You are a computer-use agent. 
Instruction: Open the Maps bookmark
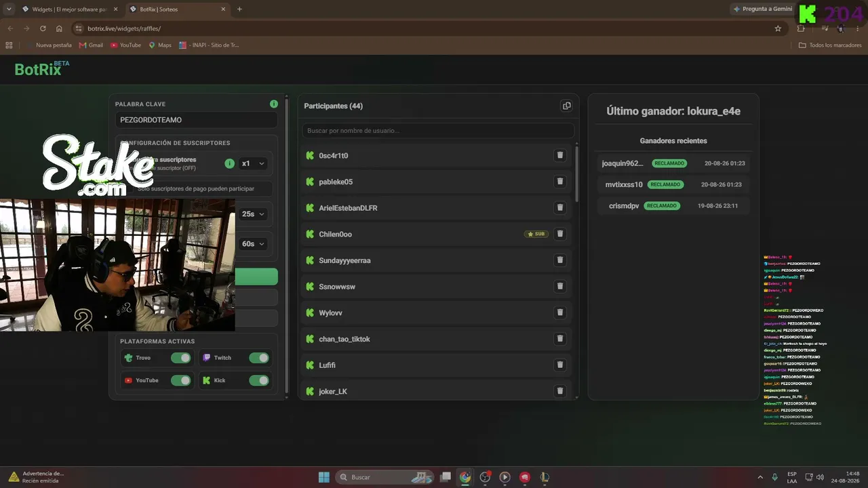[160, 45]
